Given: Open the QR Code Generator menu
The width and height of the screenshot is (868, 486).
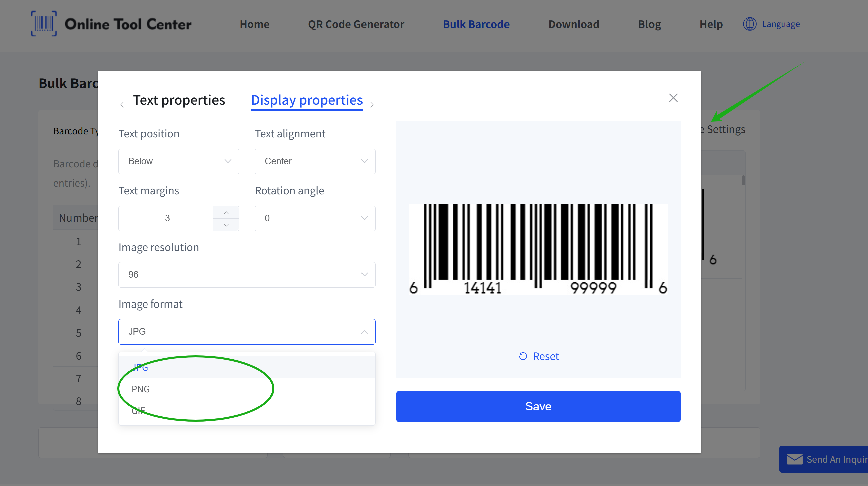Looking at the screenshot, I should (356, 24).
